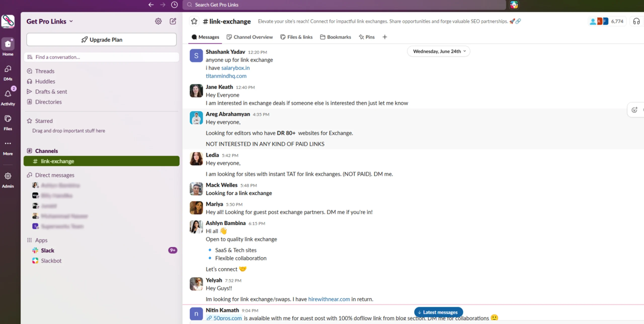
Task: Start a huddle with headphones icon
Action: click(x=636, y=21)
